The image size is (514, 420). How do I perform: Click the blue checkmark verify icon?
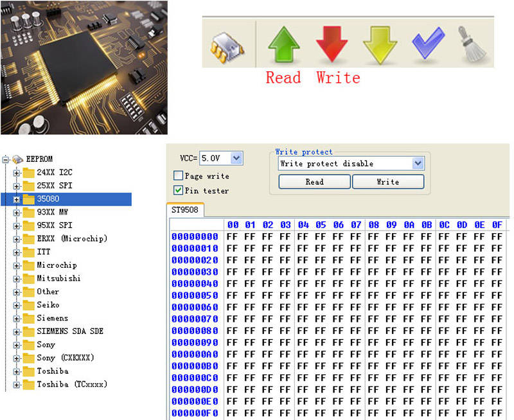pos(428,44)
